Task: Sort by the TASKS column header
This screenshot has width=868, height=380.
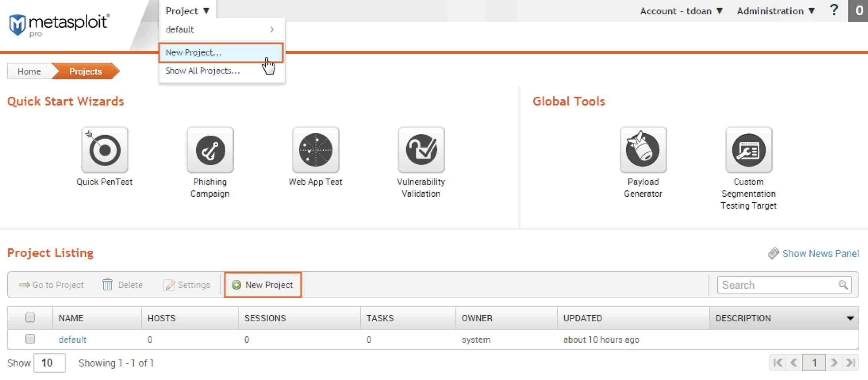Action: [408, 318]
